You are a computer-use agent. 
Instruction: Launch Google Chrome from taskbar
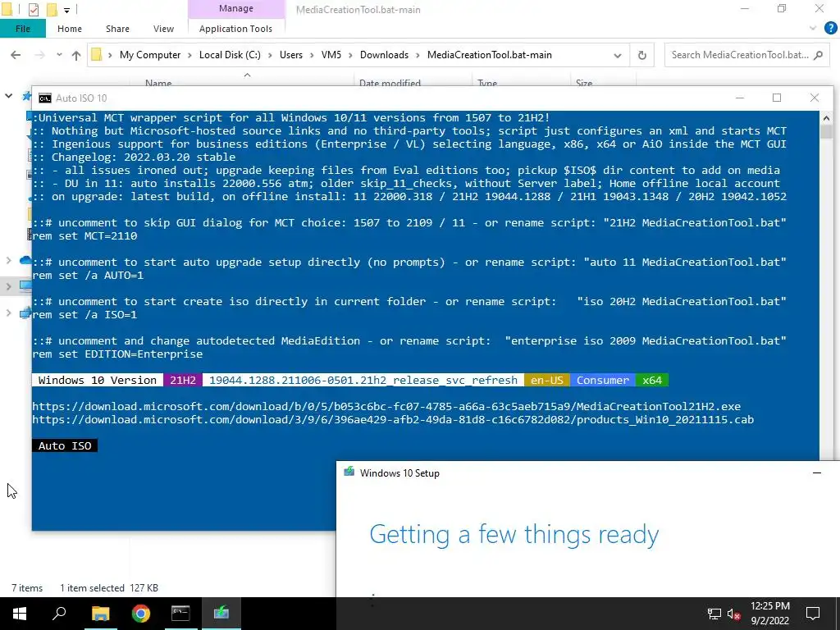point(141,614)
